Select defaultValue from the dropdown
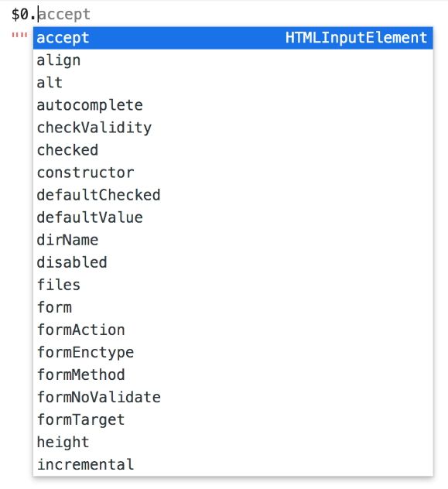Screen dimensions: 448x489 [x=233, y=217]
